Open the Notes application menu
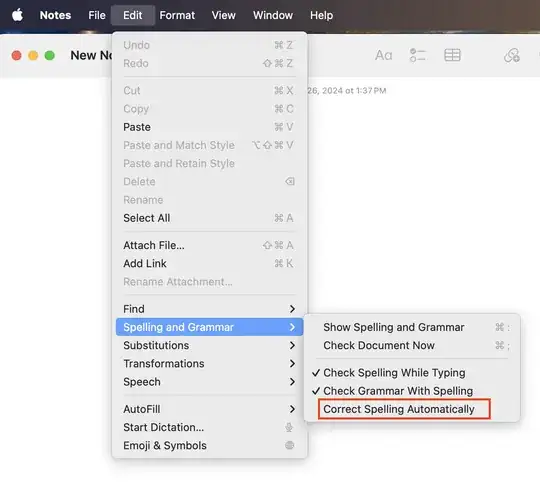Screen dimensions: 540x484 pyautogui.click(x=55, y=15)
